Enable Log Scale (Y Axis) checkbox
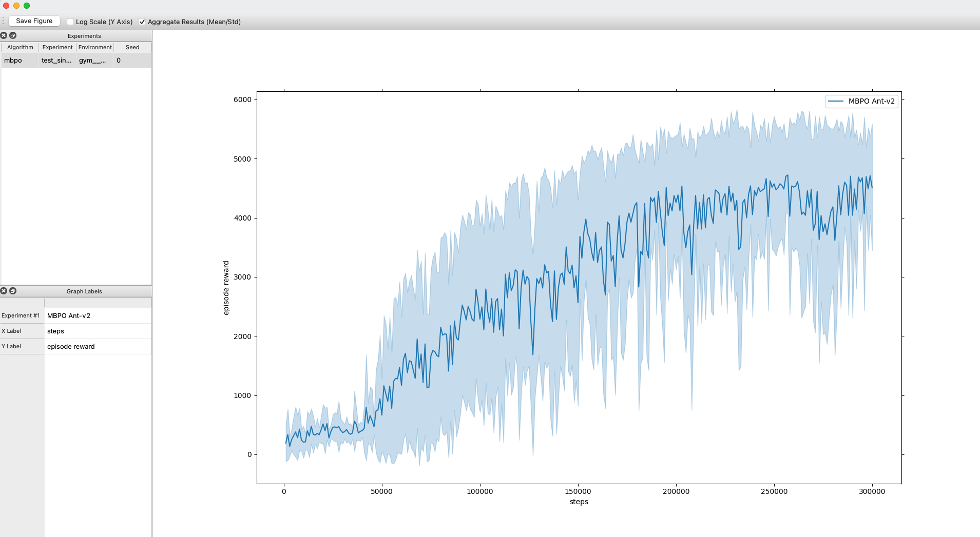The width and height of the screenshot is (980, 537). tap(70, 22)
